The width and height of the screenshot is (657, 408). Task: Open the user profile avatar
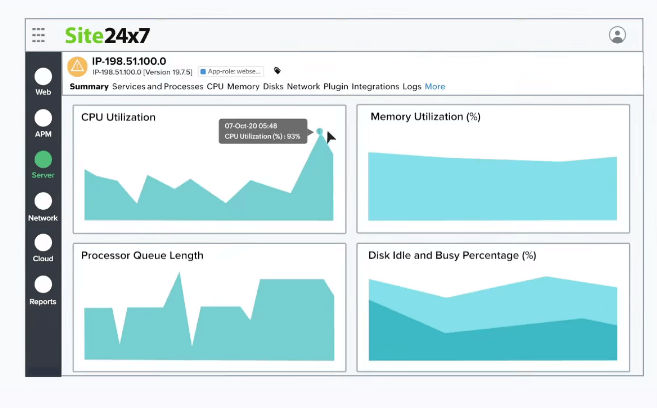[x=617, y=35]
